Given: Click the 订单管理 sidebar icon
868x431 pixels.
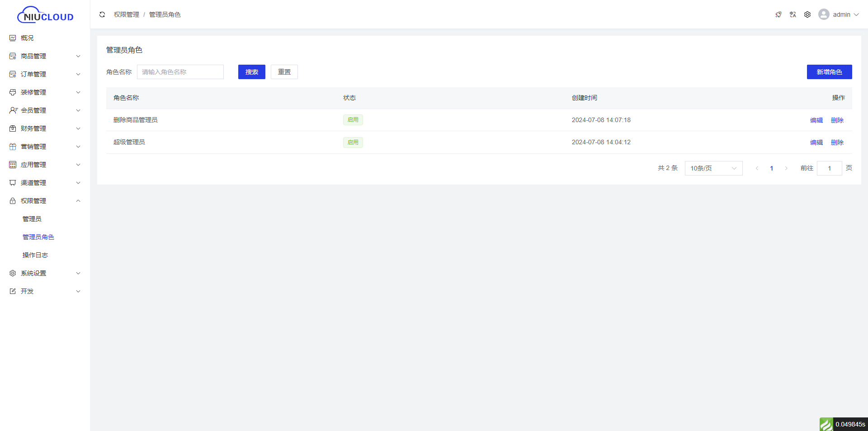Looking at the screenshot, I should (13, 74).
